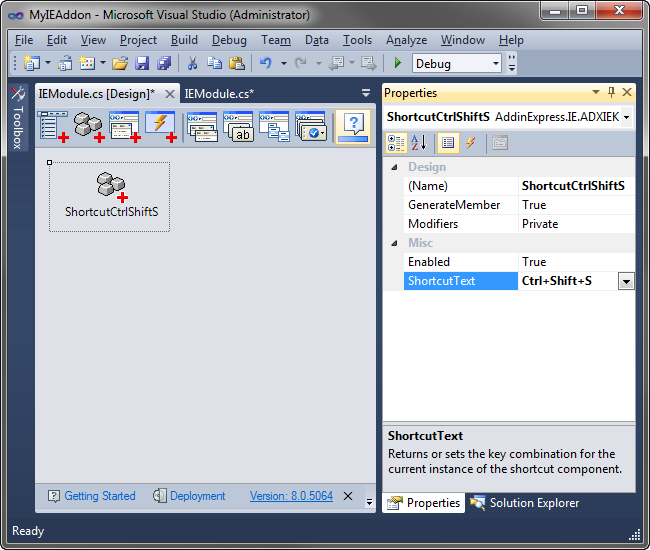Select the Modifiers property value Private

click(x=576, y=224)
